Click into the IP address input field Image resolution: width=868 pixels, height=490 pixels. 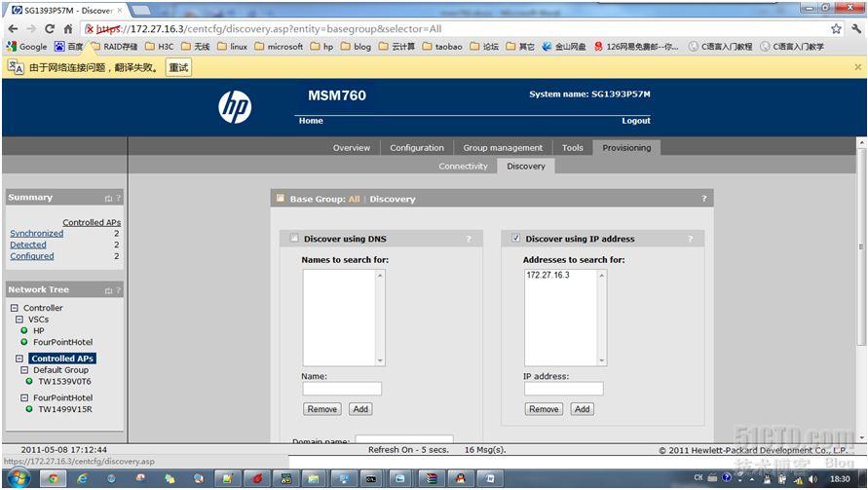tap(563, 390)
